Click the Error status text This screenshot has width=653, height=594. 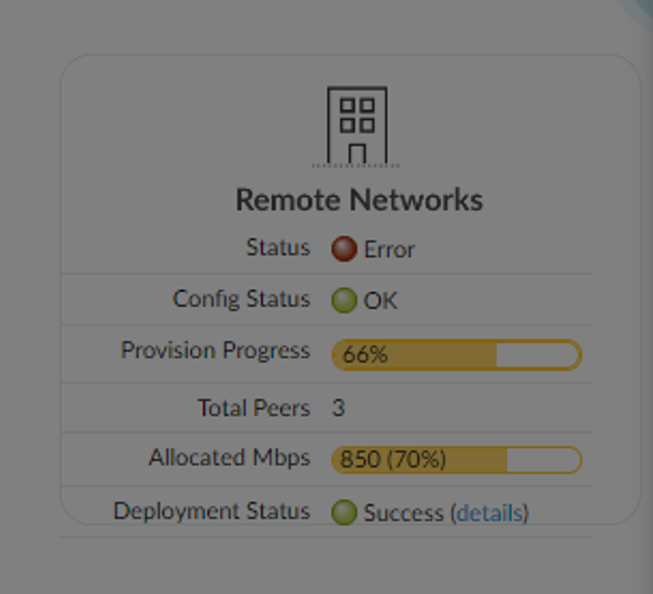[389, 249]
